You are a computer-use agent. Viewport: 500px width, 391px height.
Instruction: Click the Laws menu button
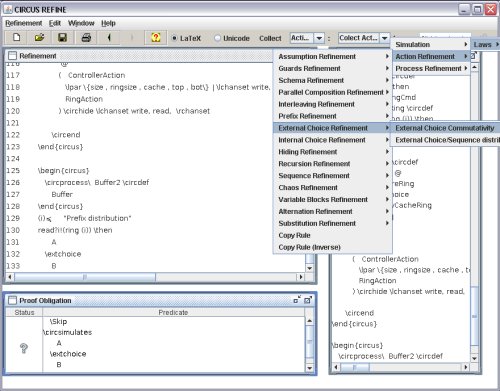point(485,44)
